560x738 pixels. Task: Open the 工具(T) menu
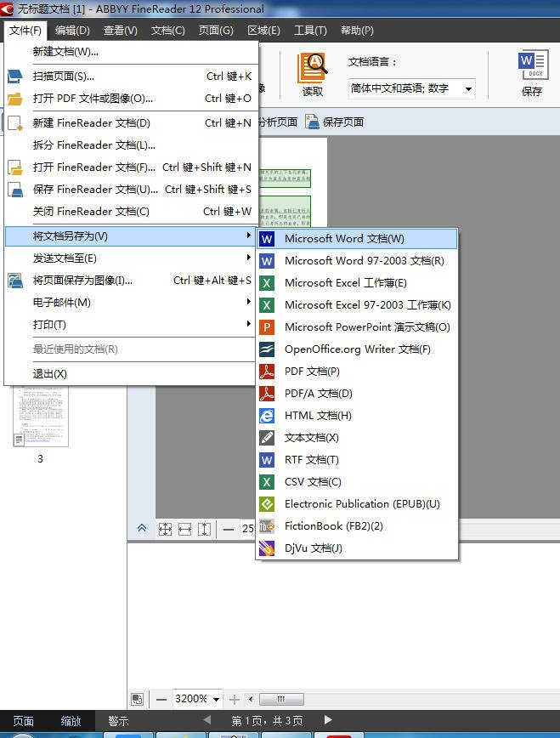tap(310, 31)
